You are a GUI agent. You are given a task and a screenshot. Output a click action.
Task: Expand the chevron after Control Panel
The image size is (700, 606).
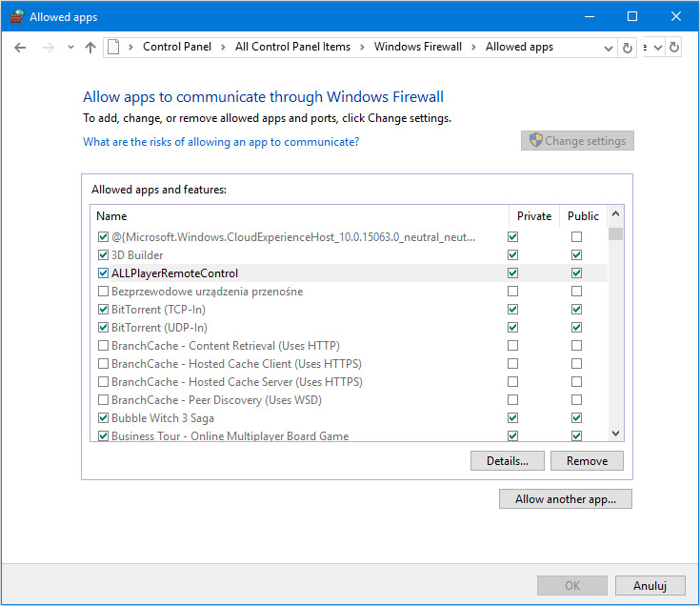click(x=223, y=47)
